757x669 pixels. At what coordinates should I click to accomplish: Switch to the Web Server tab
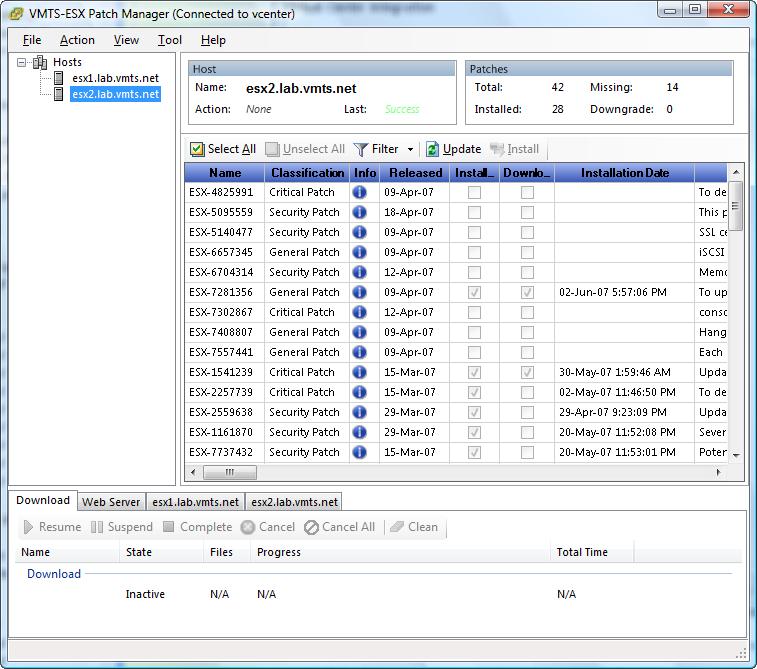click(x=111, y=502)
